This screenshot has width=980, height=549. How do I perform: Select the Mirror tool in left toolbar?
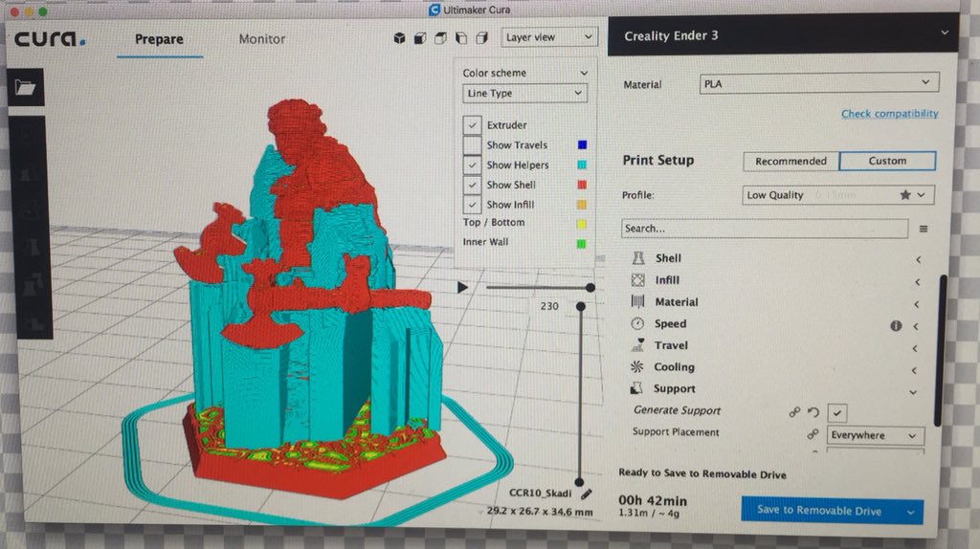(x=32, y=249)
